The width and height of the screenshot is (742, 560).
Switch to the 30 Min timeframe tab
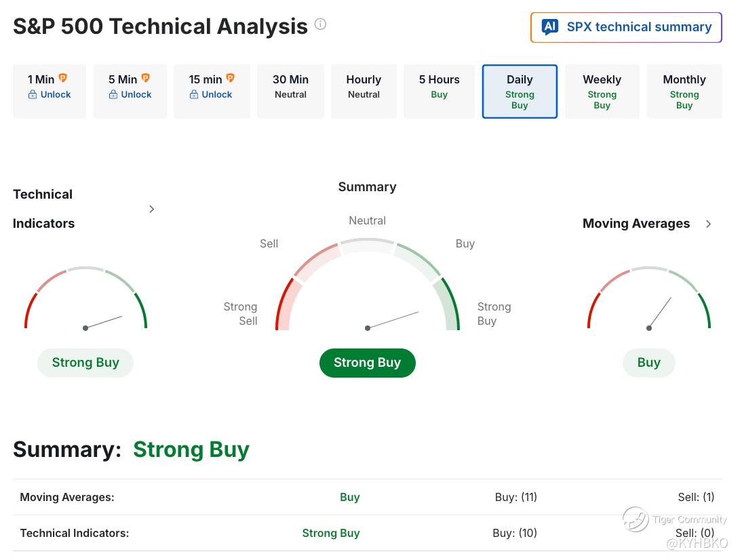(x=290, y=92)
